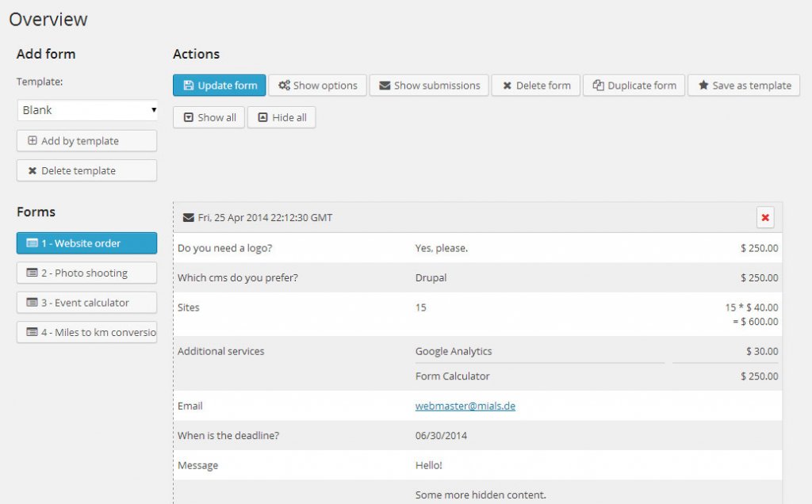The image size is (812, 504).
Task: Expand all entries with Show all
Action: coord(209,117)
